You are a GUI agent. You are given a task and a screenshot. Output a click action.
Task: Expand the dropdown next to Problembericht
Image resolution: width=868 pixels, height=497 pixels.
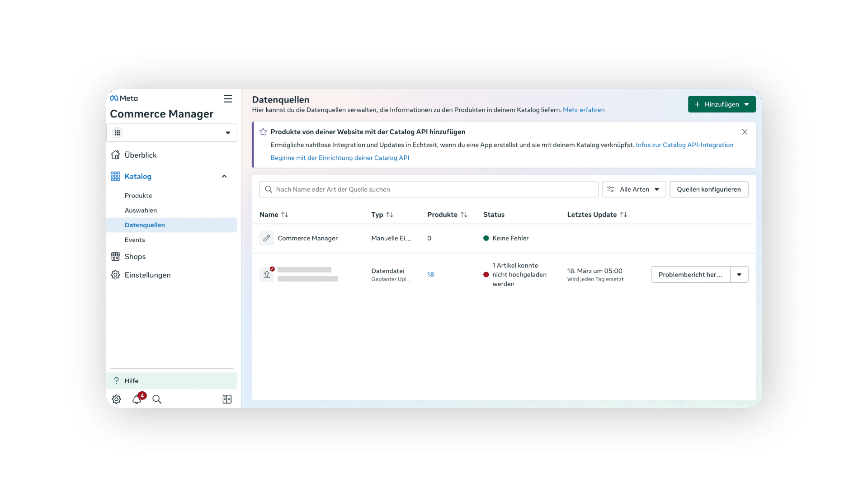point(739,275)
